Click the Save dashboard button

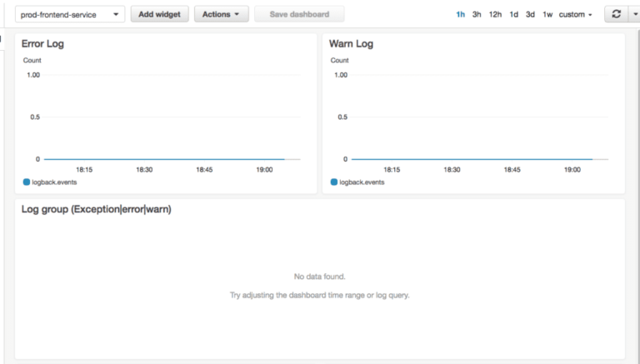[299, 15]
